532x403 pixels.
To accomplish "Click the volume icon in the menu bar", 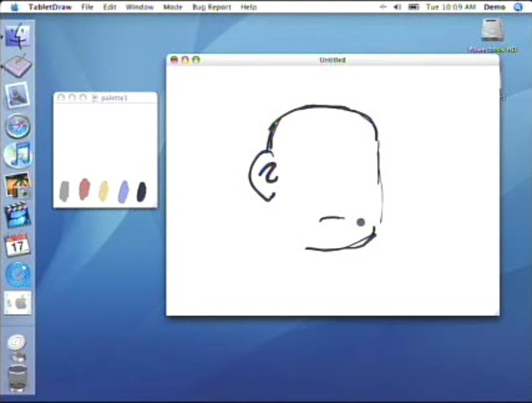I will [x=395, y=7].
